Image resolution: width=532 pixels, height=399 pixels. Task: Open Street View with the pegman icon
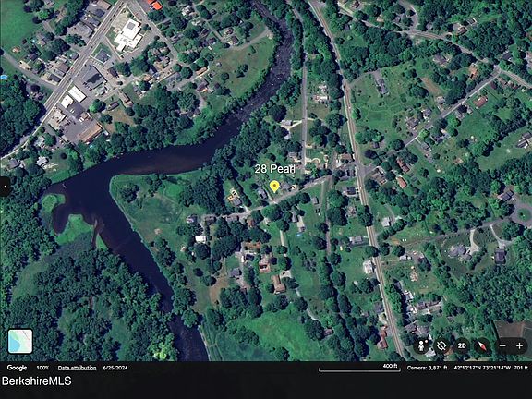(422, 346)
